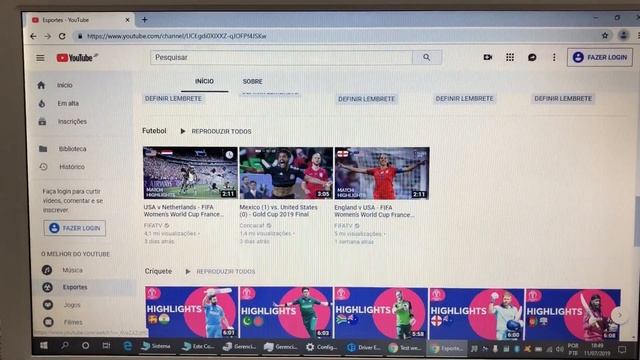Open the Config... settings taskbar item

click(x=322, y=347)
